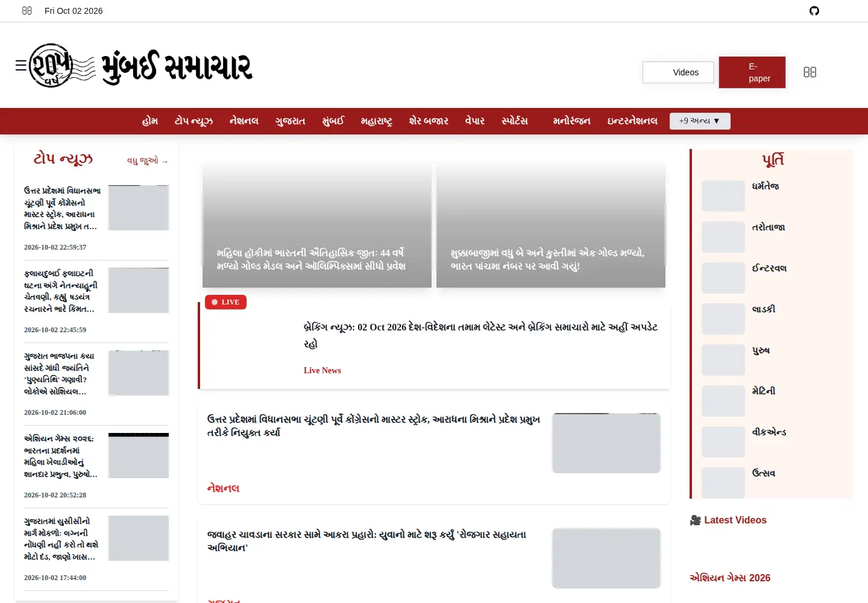This screenshot has height=603, width=868.
Task: Open the women's hockey gold medal feature card
Action: 317,225
